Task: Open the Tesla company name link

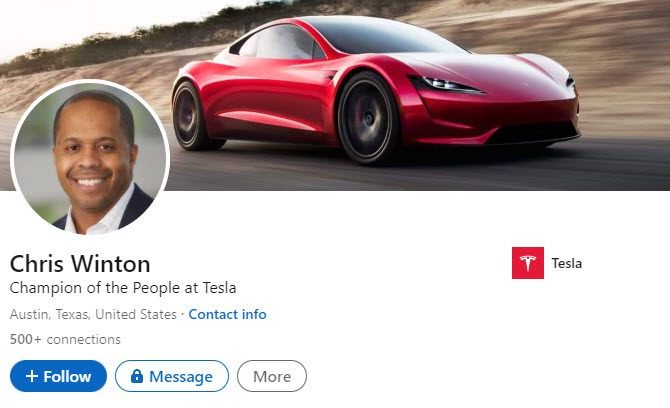Action: pyautogui.click(x=567, y=263)
